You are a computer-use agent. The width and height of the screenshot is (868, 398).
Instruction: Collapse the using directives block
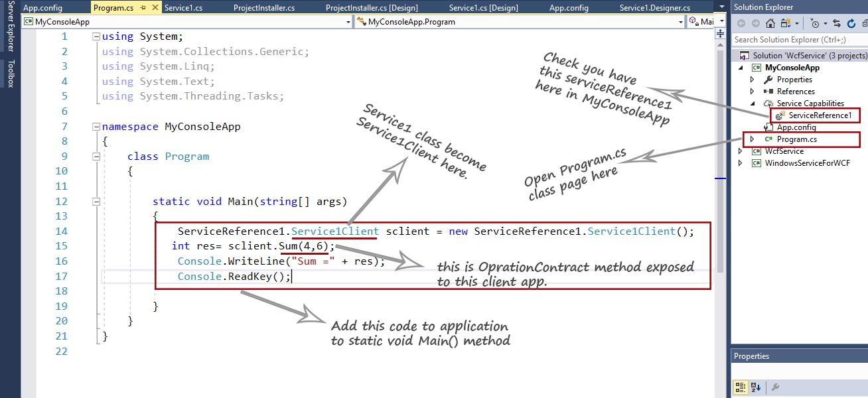click(x=97, y=36)
